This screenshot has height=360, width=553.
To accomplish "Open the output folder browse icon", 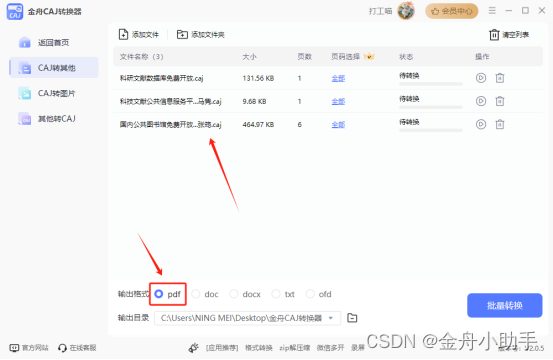I will [x=352, y=318].
